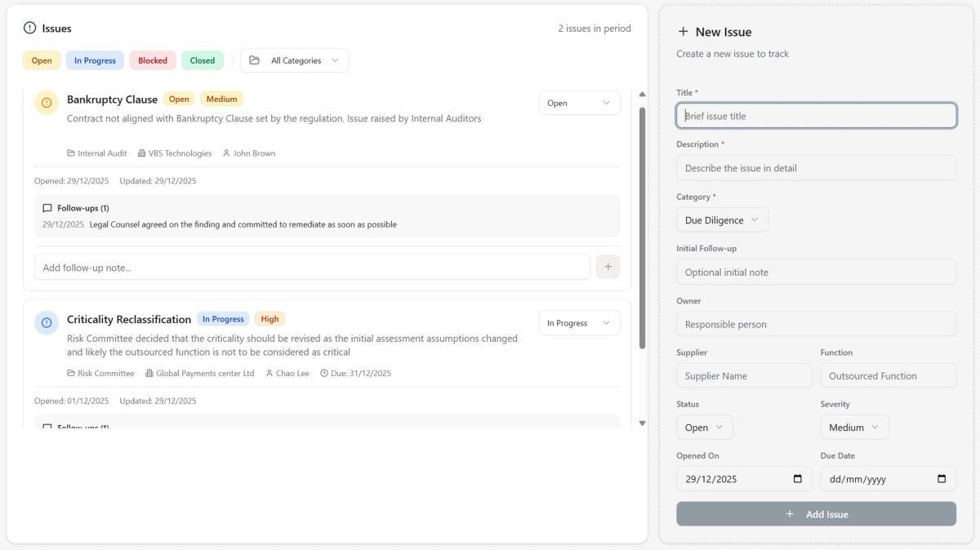
Task: Open the Due Date calendar picker icon
Action: (x=942, y=479)
